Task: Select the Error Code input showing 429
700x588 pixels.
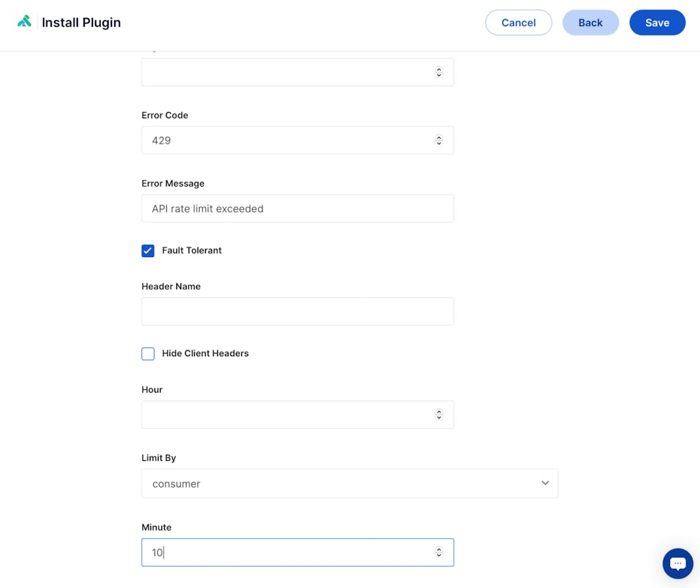Action: point(287,140)
